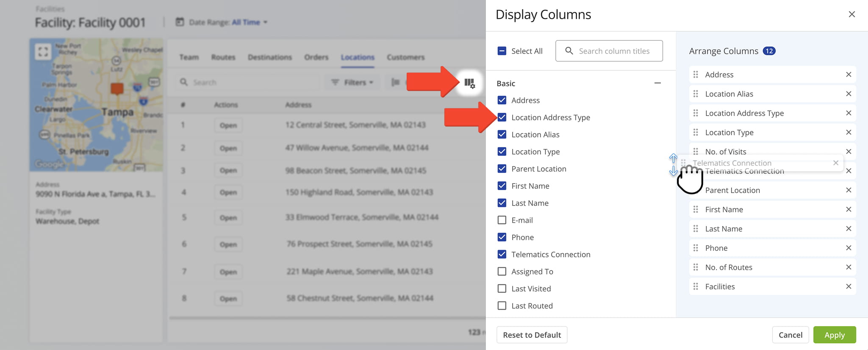Remove Facilities column with its X icon
This screenshot has height=350, width=868.
click(x=848, y=286)
